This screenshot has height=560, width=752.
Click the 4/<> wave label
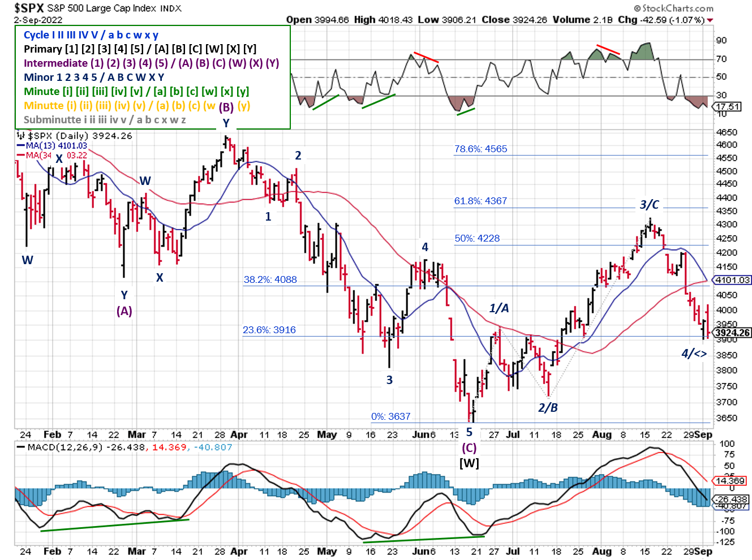[694, 354]
